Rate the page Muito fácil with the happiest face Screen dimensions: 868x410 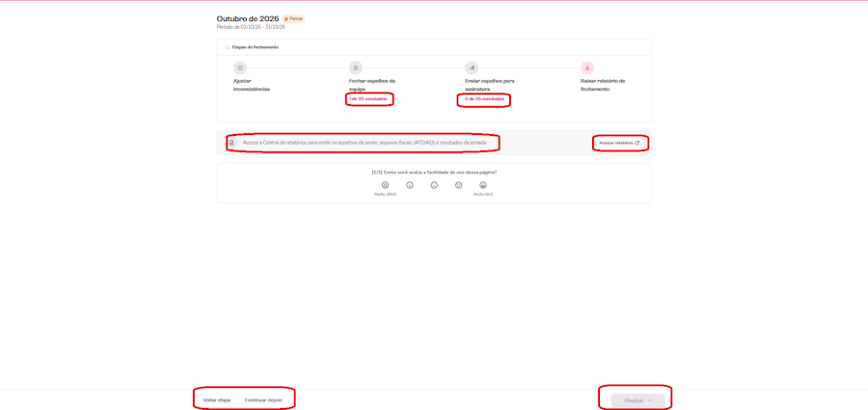click(x=483, y=185)
